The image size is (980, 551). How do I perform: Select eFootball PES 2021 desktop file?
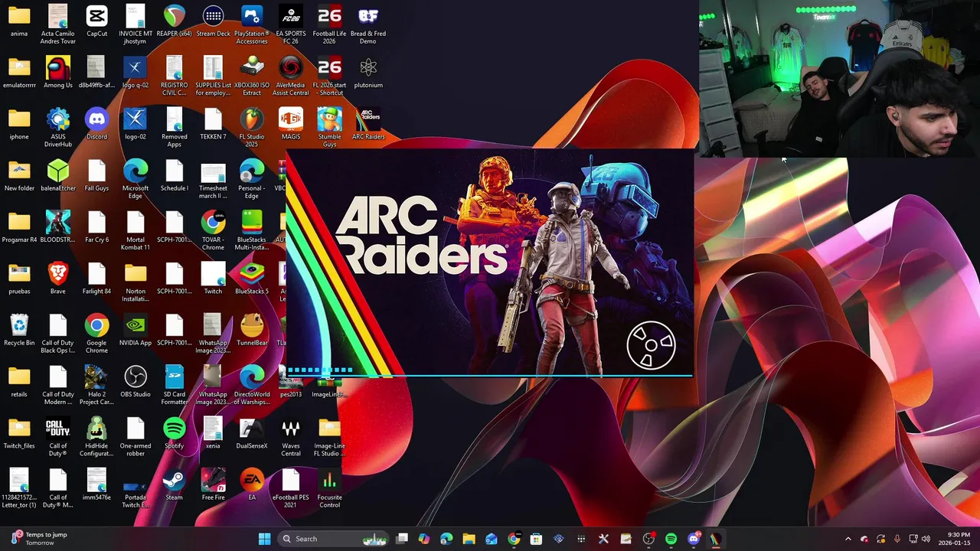pos(291,487)
